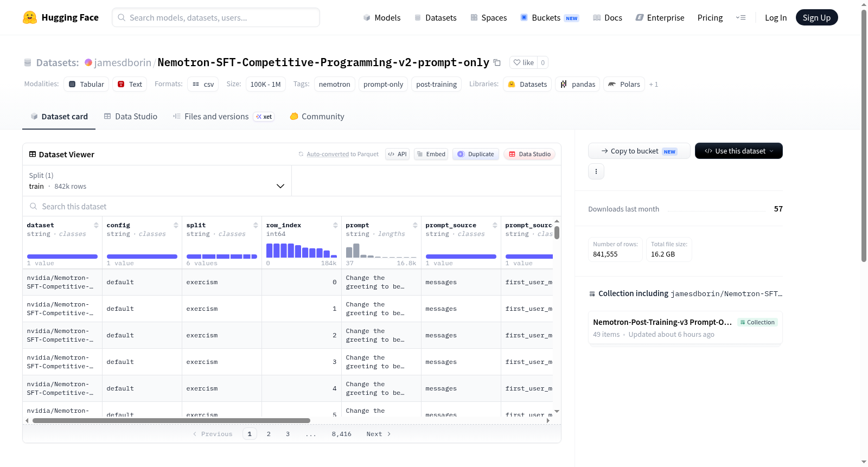Go to page 2 of the table
Image resolution: width=868 pixels, height=467 pixels.
[x=269, y=434]
